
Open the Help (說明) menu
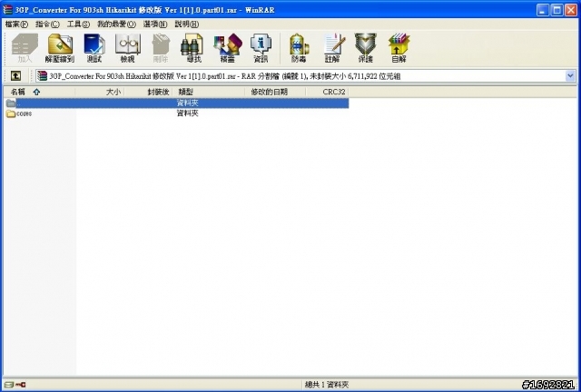(187, 24)
